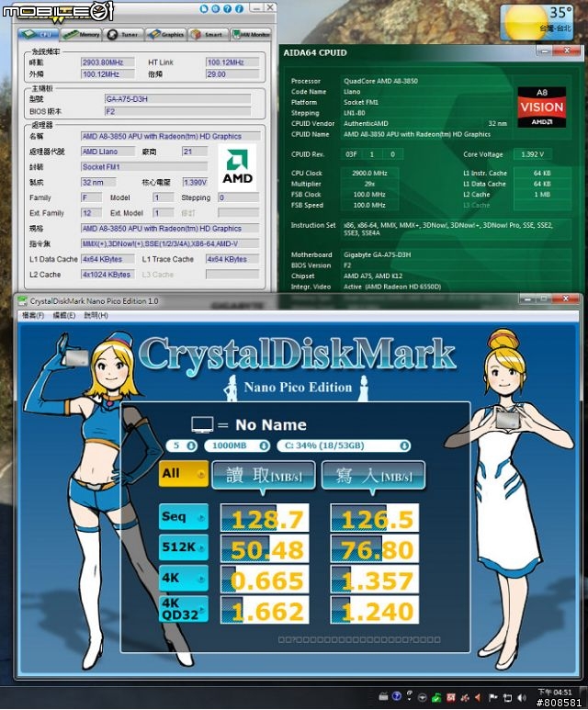This screenshot has height=710, width=588.
Task: Click the CrystalDiskMark title bar app icon
Action: (x=22, y=300)
